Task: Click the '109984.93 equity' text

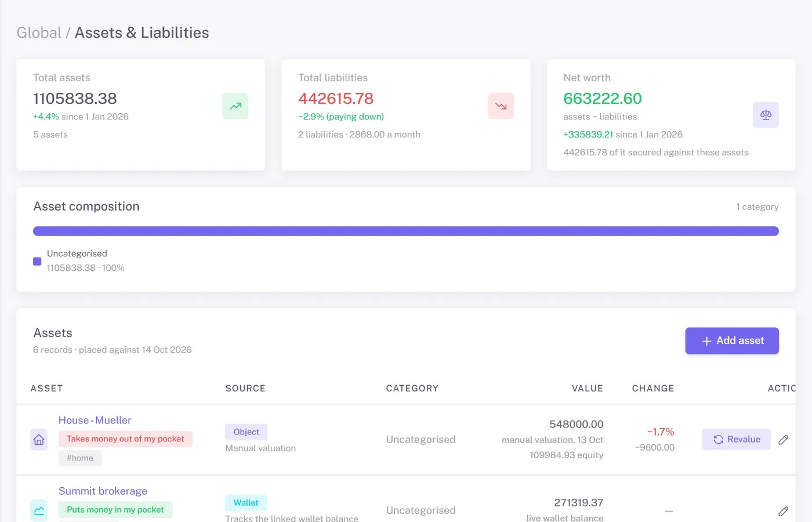Action: [x=567, y=455]
